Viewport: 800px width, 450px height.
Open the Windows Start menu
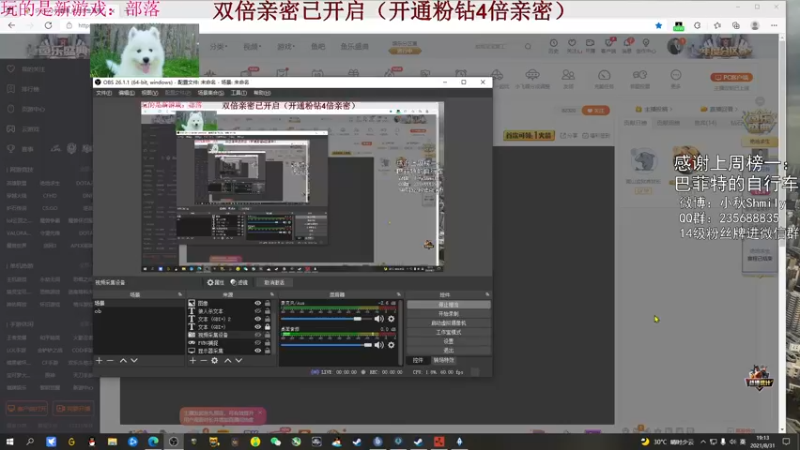tap(10, 441)
